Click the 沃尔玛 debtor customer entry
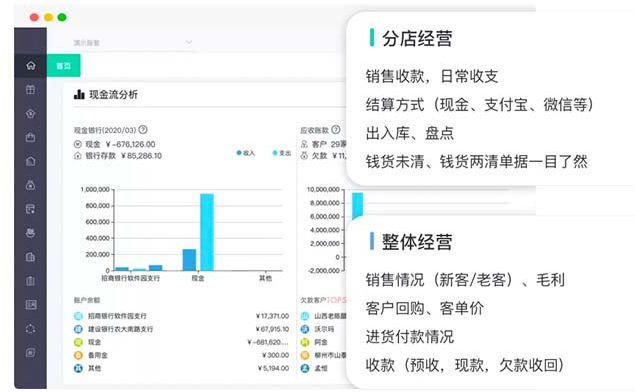Screen dimensions: 635x392 click(x=324, y=329)
